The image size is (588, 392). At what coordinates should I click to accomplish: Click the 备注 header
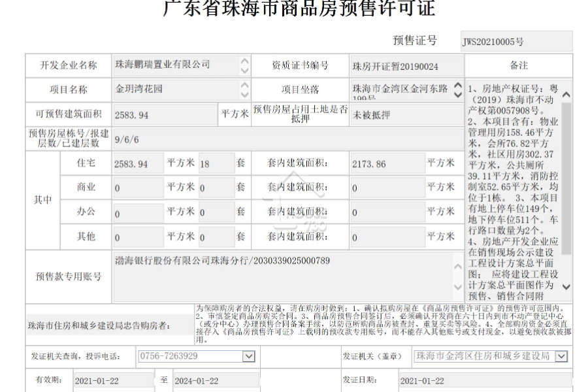click(519, 65)
